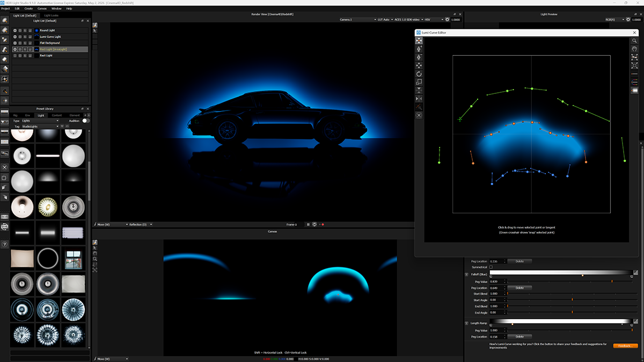The image size is (644, 362).
Task: Open the Canvas menu
Action: [x=42, y=9]
